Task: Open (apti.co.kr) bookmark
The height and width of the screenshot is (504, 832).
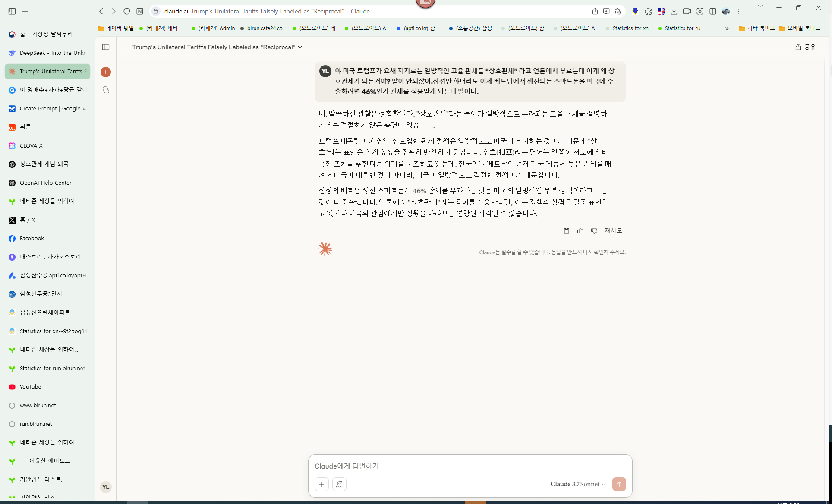Action: [x=418, y=28]
